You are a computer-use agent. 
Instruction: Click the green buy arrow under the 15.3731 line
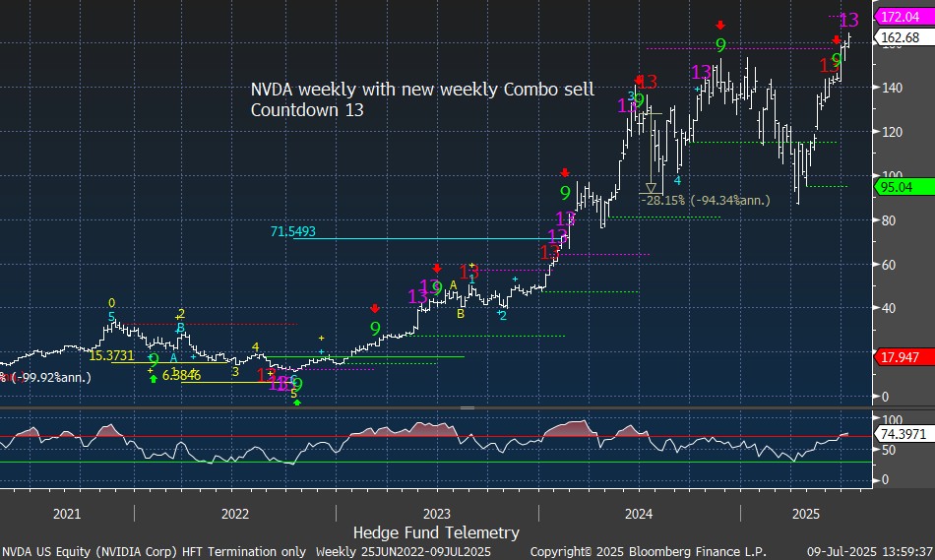[x=154, y=378]
